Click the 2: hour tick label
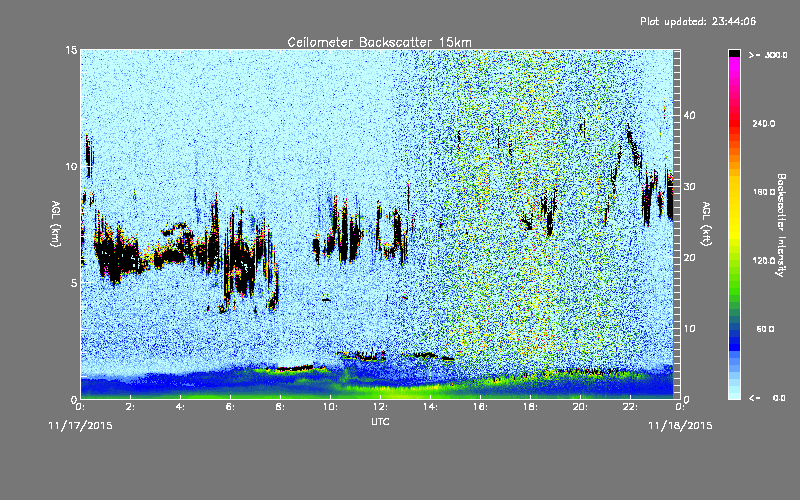 [131, 407]
